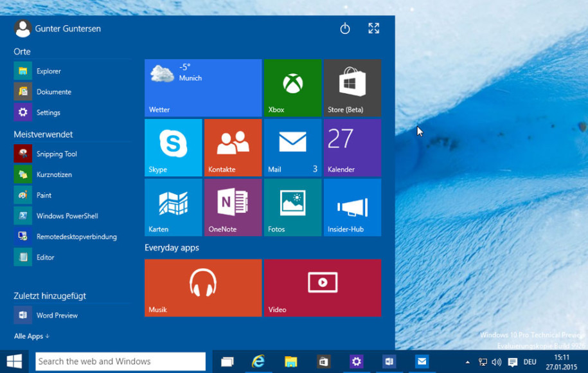Expand Start menu to full screen

(x=373, y=28)
